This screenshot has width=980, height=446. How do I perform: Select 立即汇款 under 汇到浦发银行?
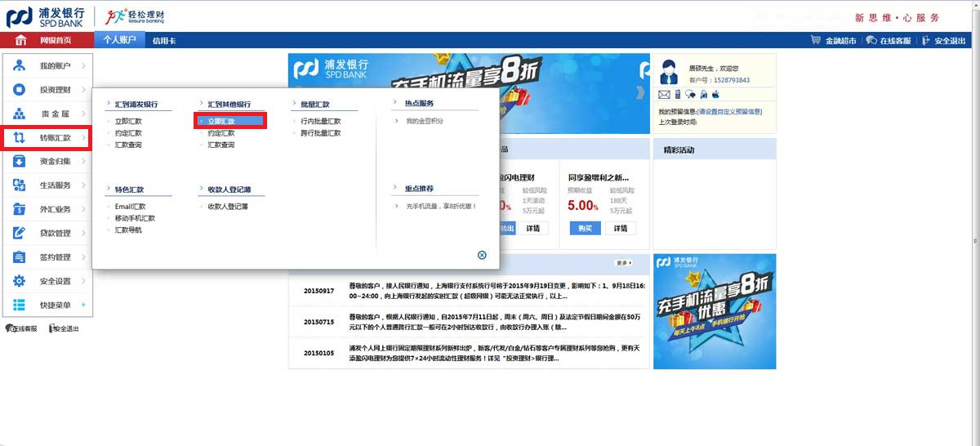128,121
